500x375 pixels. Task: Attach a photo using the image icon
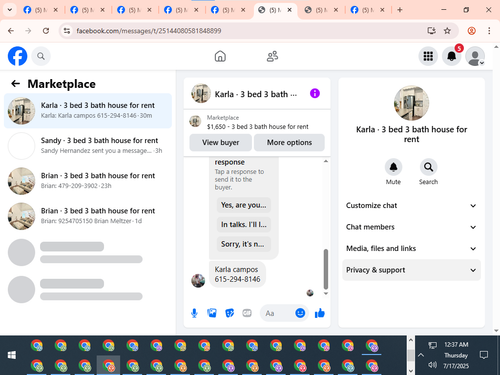[212, 313]
